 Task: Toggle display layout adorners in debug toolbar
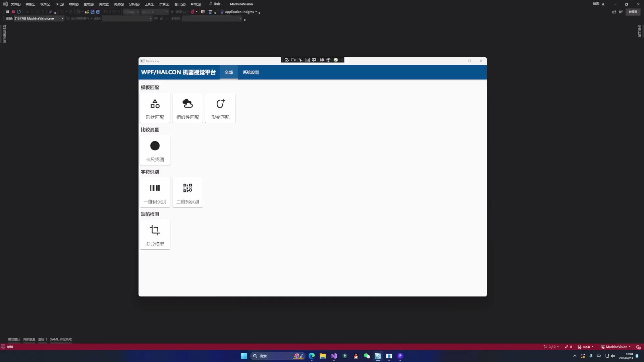pos(308,60)
